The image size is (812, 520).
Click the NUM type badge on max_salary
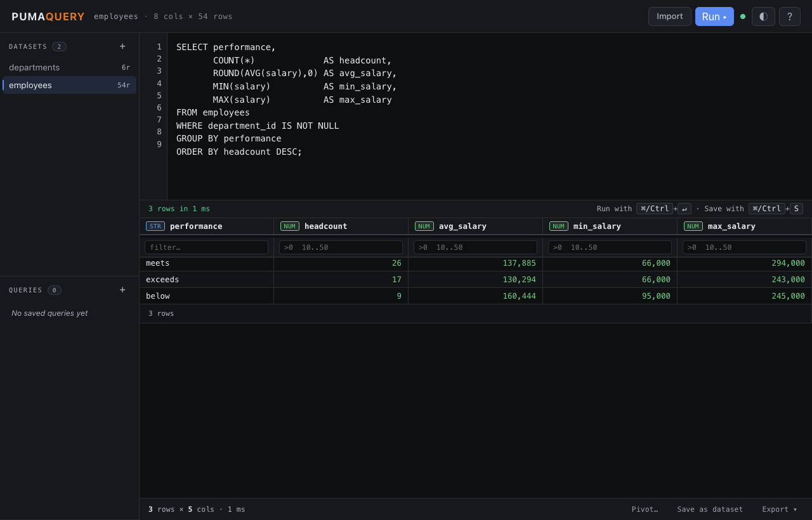point(693,226)
